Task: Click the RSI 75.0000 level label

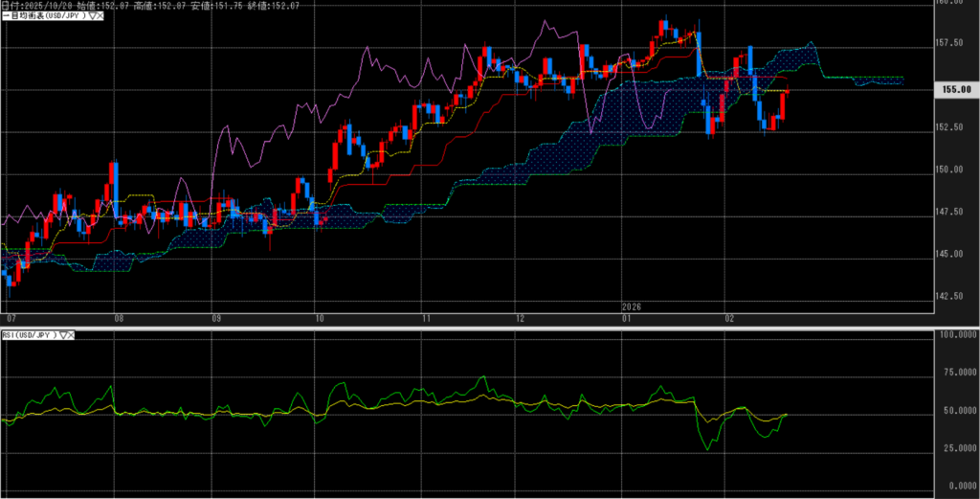Action: click(x=953, y=373)
